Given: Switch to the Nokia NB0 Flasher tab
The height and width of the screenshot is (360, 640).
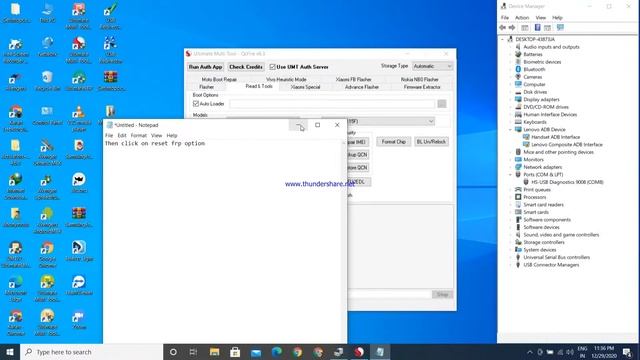Looking at the screenshot, I should click(420, 79).
